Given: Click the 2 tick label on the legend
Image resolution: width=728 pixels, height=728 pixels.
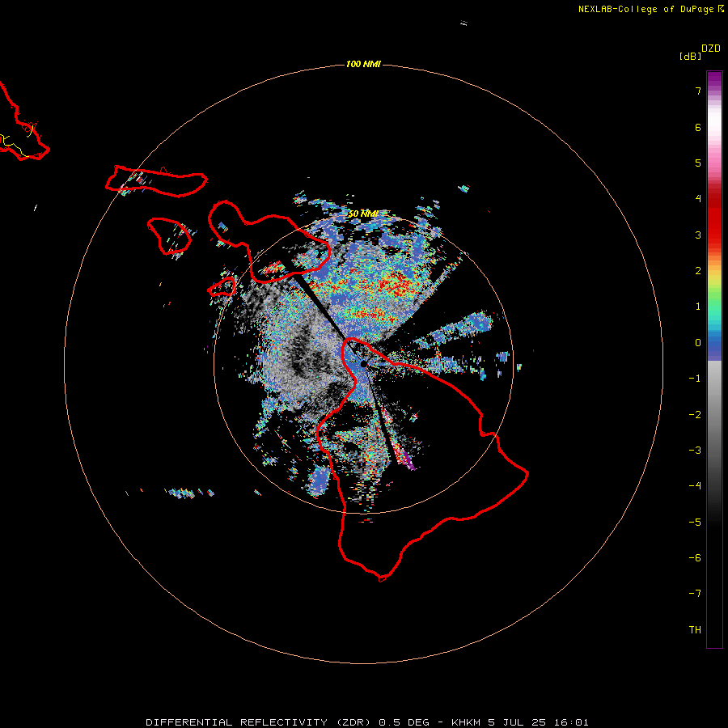Looking at the screenshot, I should [698, 271].
